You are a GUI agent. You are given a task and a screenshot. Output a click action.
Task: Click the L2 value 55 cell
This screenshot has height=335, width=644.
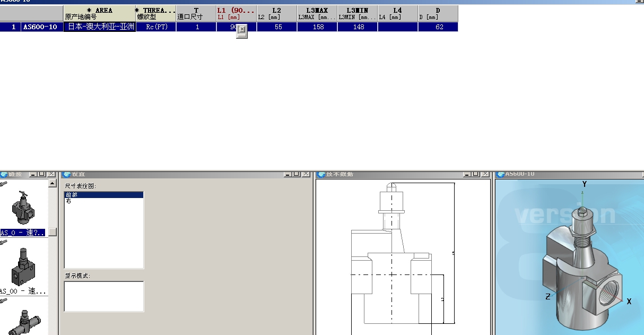tap(277, 27)
